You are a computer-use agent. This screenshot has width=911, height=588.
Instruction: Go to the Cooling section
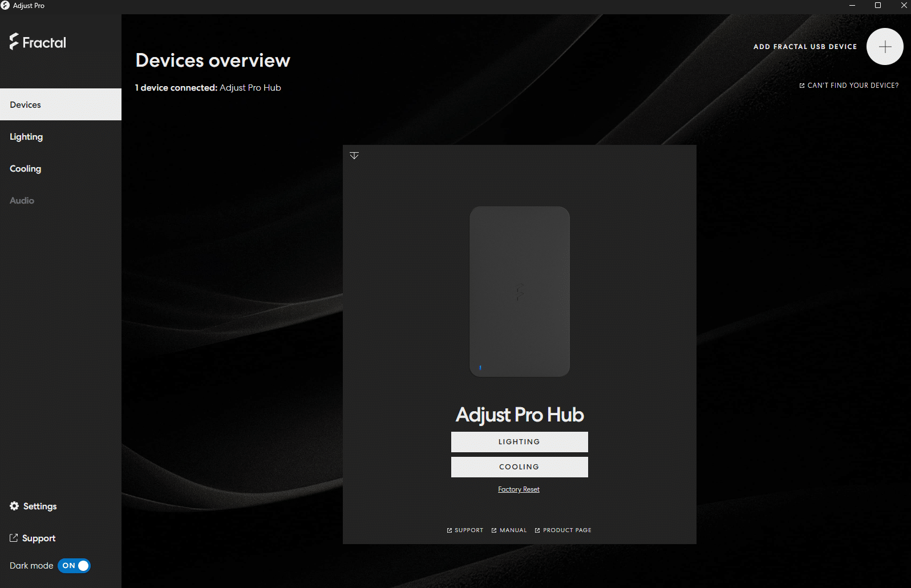pos(26,169)
